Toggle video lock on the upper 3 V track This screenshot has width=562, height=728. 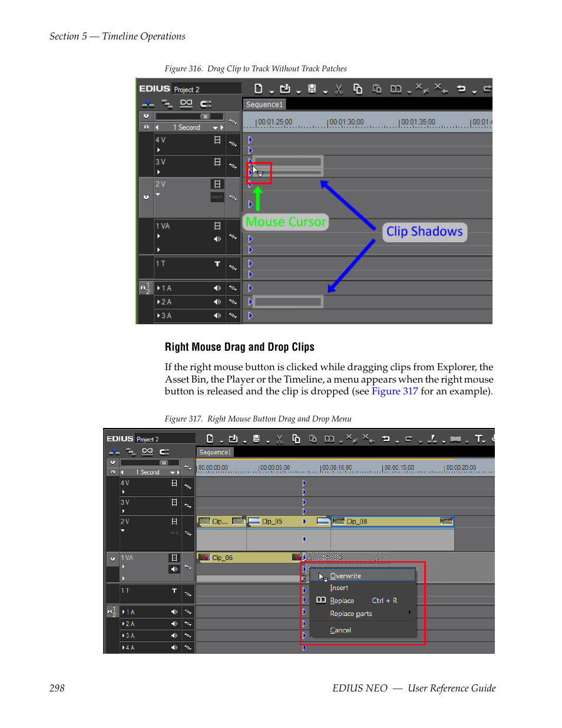(217, 162)
